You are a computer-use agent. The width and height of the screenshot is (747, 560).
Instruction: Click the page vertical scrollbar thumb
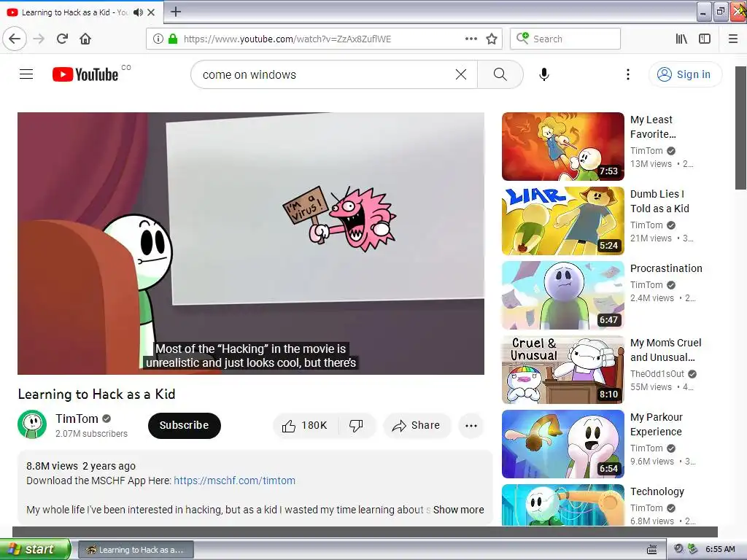pyautogui.click(x=740, y=128)
